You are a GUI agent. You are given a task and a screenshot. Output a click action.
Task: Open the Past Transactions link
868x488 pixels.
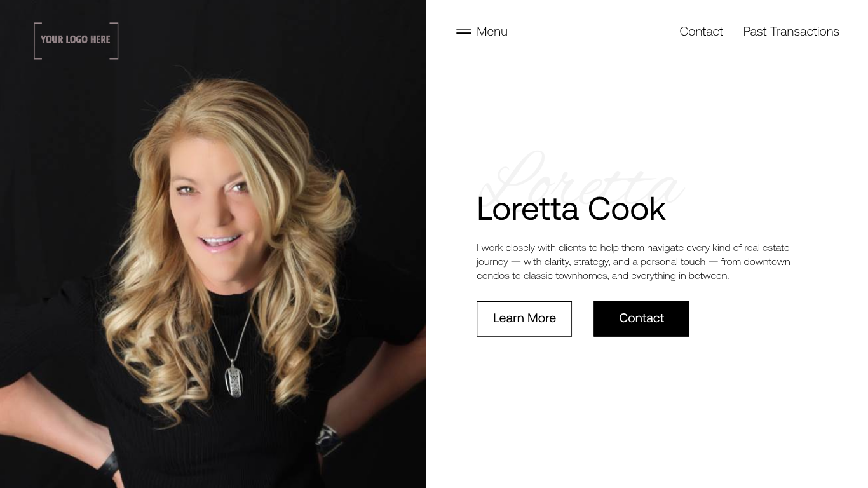pyautogui.click(x=791, y=31)
